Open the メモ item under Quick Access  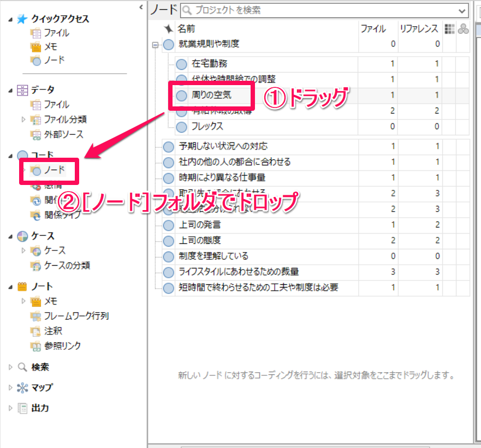50,47
